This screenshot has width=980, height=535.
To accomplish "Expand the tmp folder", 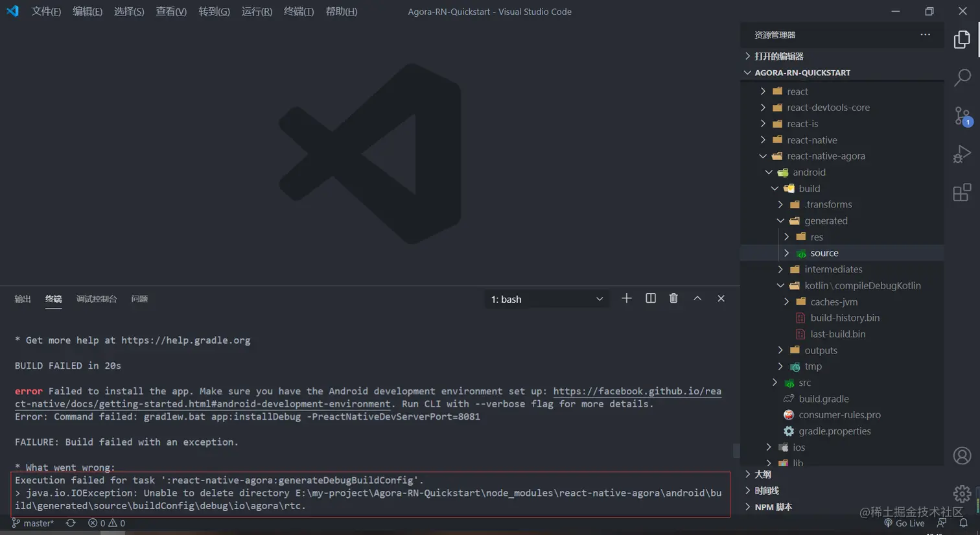I will (842, 366).
